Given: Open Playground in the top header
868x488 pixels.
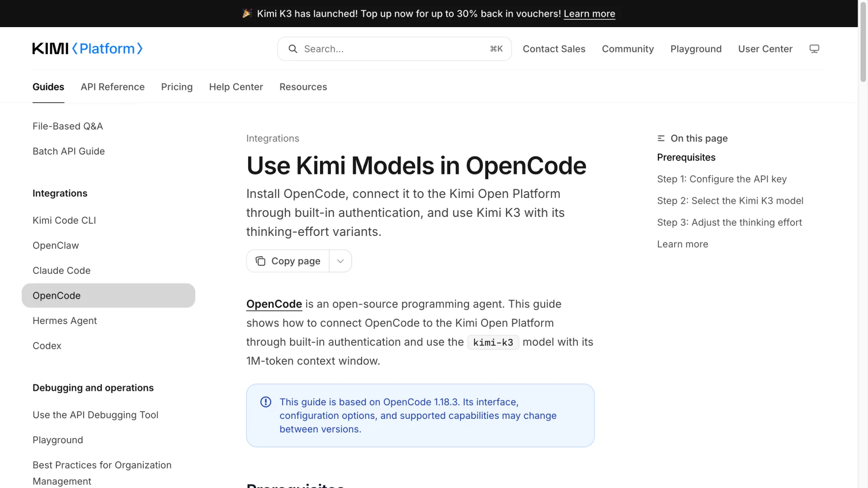Looking at the screenshot, I should (696, 49).
